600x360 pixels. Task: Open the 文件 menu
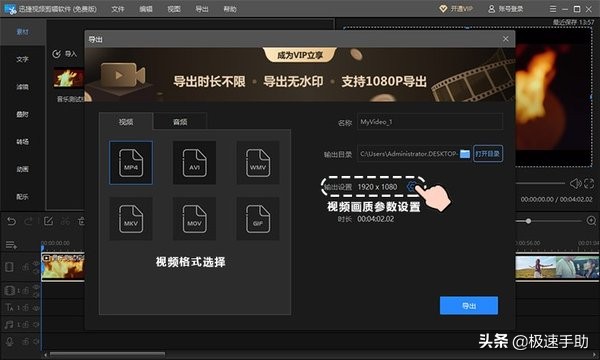pyautogui.click(x=118, y=9)
